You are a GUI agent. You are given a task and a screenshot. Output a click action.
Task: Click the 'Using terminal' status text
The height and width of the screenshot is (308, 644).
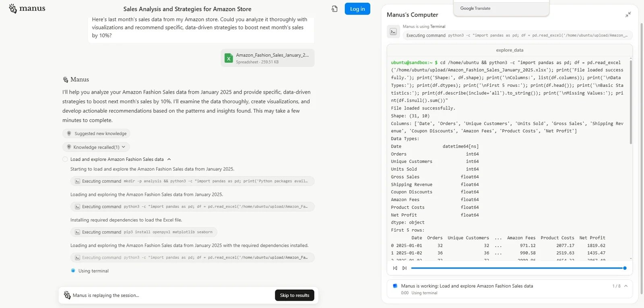click(93, 271)
